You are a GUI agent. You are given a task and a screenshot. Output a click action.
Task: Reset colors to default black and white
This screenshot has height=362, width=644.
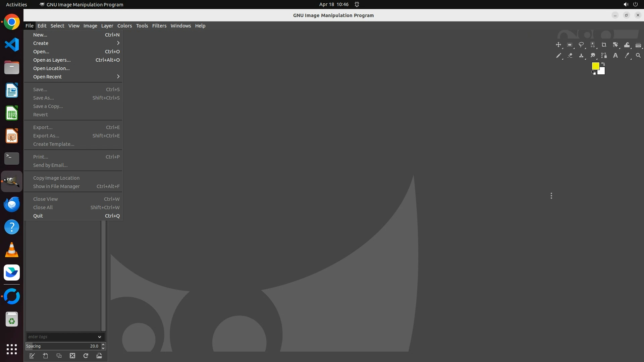click(x=594, y=73)
